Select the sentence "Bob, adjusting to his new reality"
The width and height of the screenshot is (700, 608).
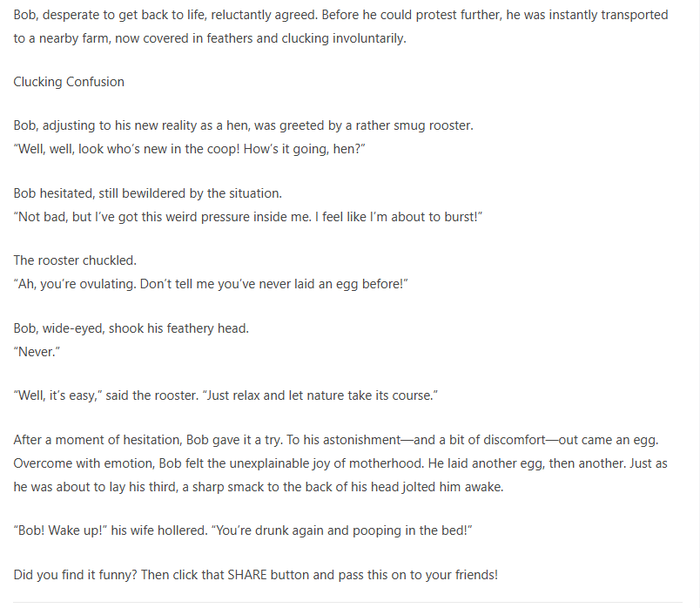pos(243,125)
